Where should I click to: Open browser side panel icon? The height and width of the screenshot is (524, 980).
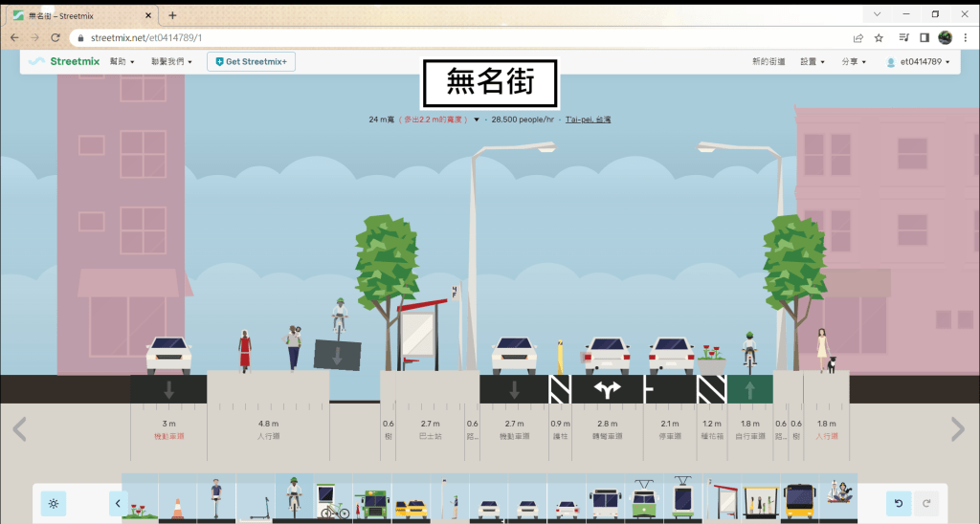[924, 38]
